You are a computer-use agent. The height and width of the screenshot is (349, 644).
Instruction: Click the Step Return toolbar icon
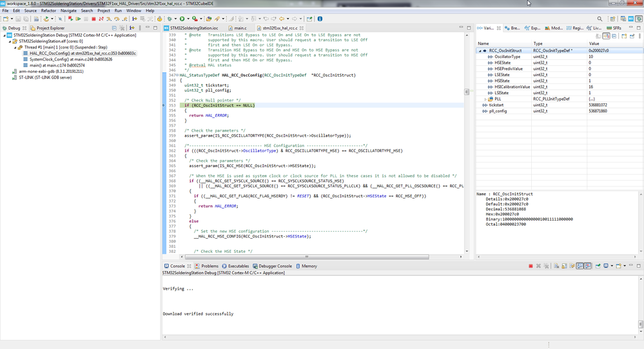124,19
